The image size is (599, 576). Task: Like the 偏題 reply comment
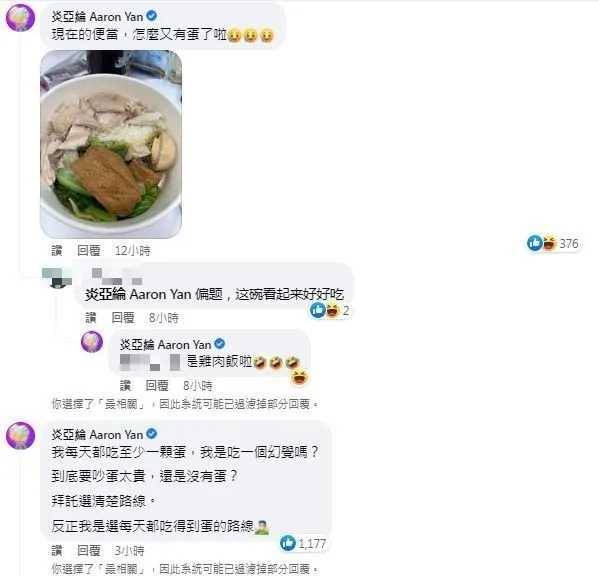[x=91, y=318]
